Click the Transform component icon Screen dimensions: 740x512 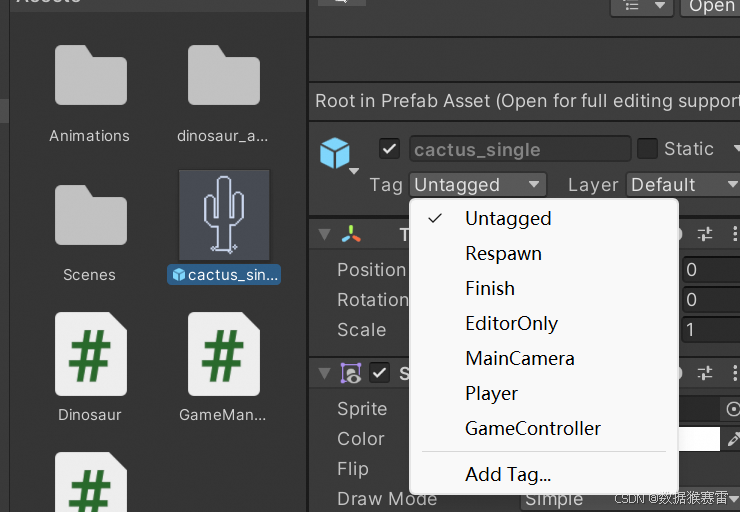351,234
